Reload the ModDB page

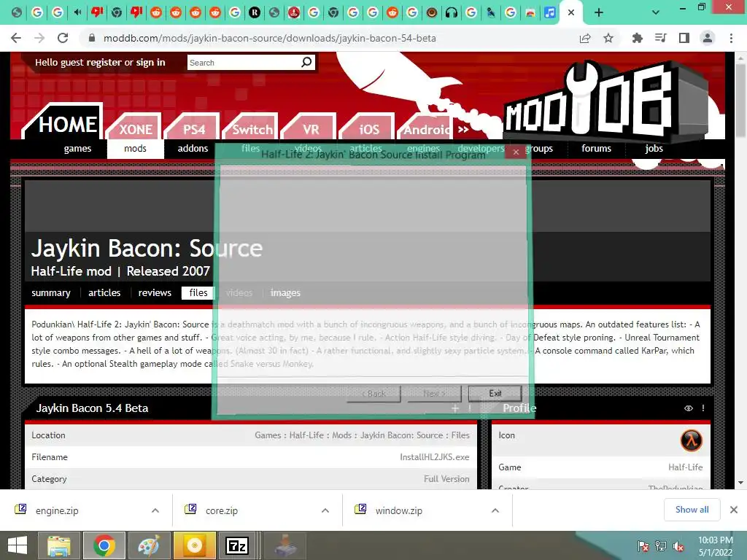[63, 38]
